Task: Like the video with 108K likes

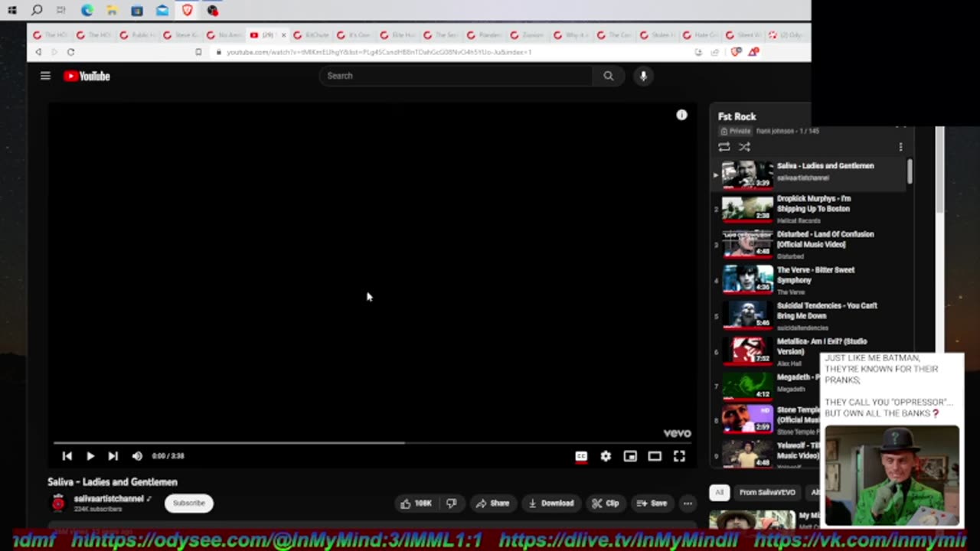Action: click(x=416, y=503)
